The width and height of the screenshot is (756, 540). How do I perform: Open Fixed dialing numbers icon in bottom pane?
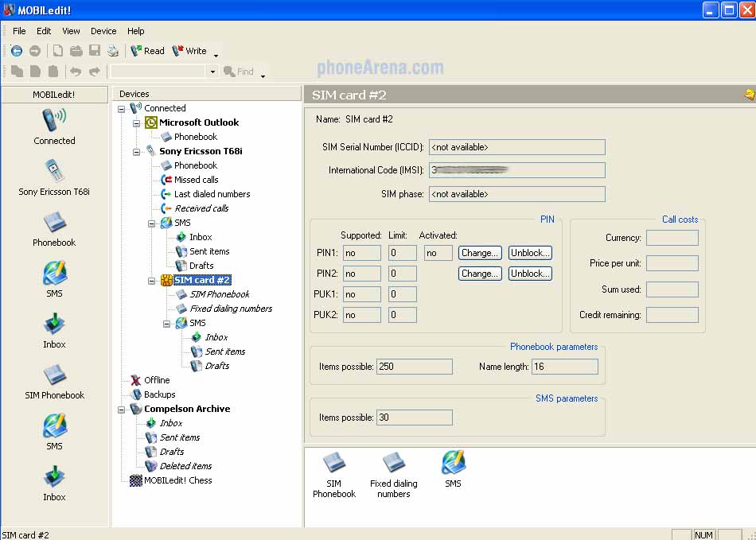pos(393,474)
